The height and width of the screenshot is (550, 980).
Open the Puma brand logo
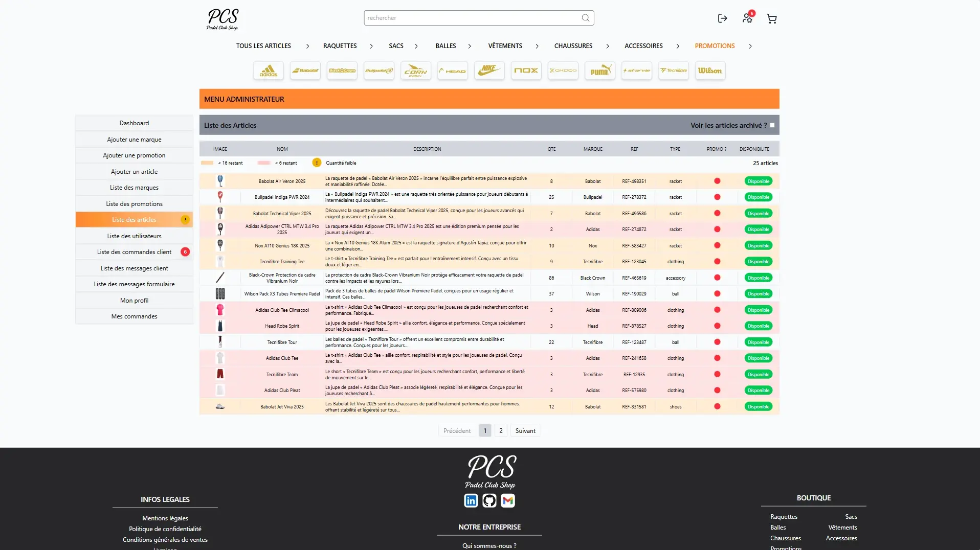coord(600,71)
